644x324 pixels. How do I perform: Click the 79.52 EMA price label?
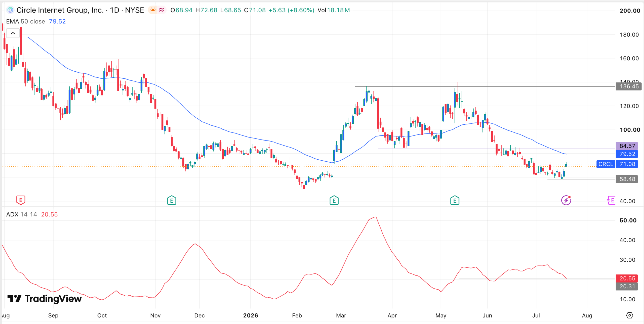pos(627,154)
